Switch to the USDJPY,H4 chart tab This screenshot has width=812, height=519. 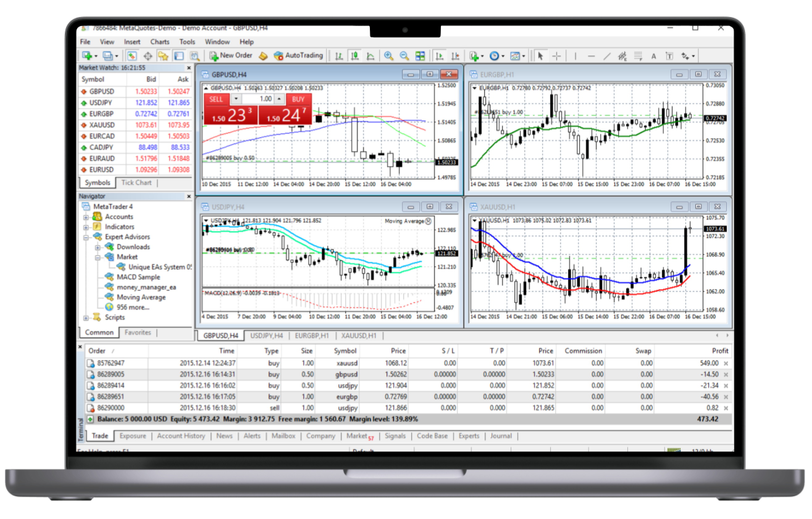[x=266, y=335]
